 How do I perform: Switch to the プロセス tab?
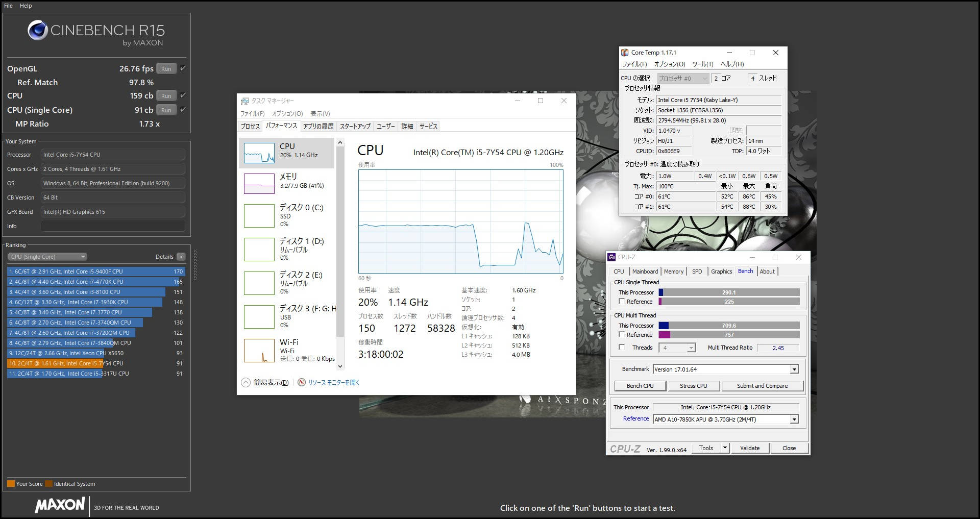[250, 126]
